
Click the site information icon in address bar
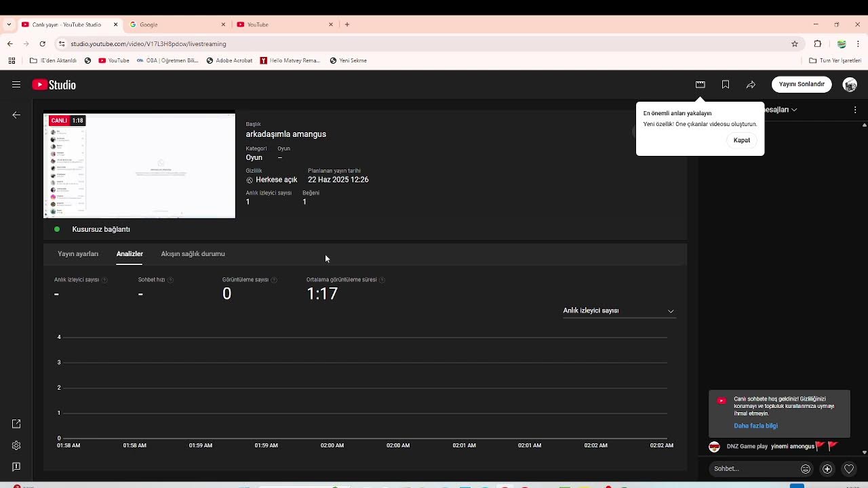point(62,43)
